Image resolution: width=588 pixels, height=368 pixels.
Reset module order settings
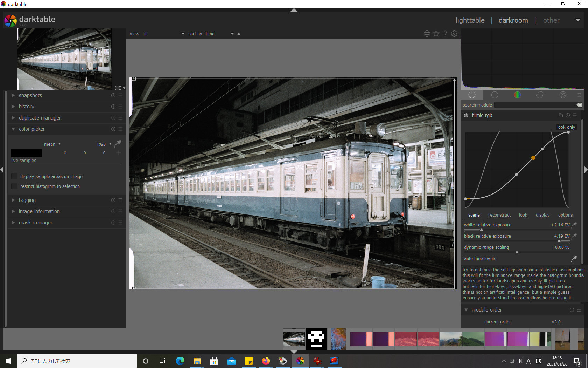[572, 310]
